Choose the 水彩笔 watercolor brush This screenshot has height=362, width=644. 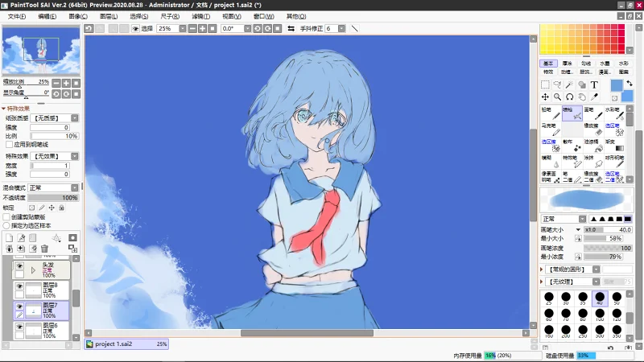(x=615, y=113)
